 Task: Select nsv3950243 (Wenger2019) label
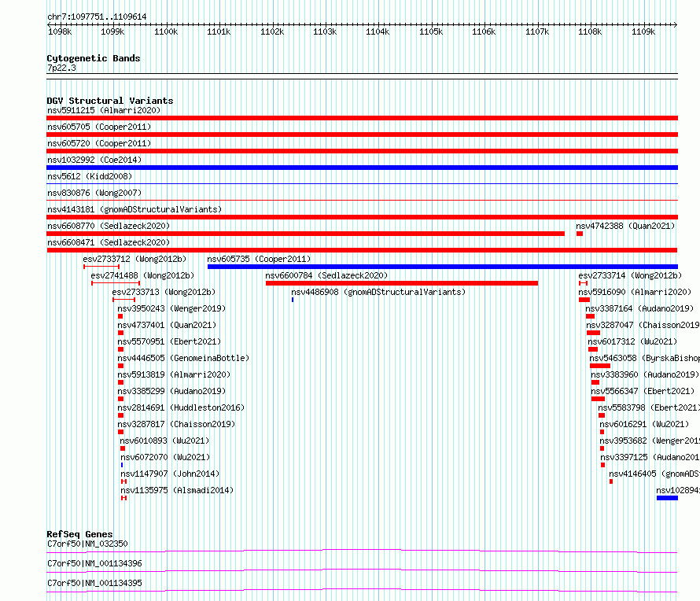171,308
